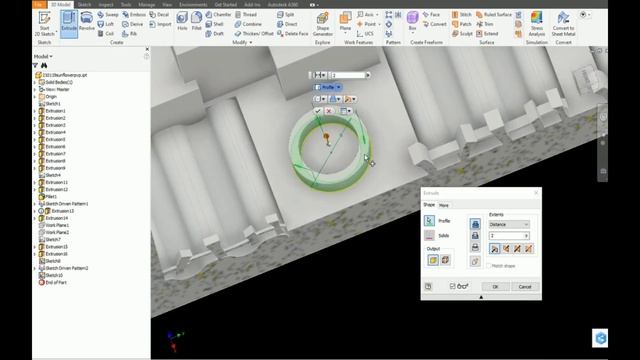Open the Model browser dropdown
Screen dimensions: 640x360
(43, 56)
